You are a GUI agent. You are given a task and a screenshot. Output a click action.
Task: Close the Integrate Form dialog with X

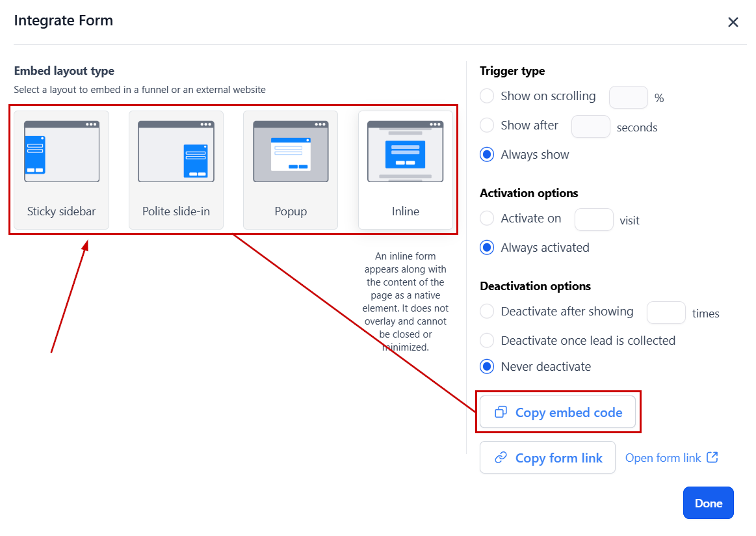tap(733, 22)
